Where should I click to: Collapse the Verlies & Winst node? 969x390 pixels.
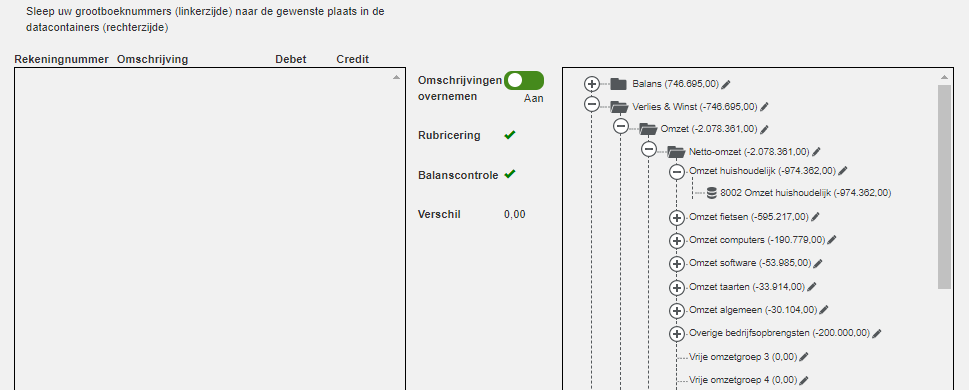point(592,104)
